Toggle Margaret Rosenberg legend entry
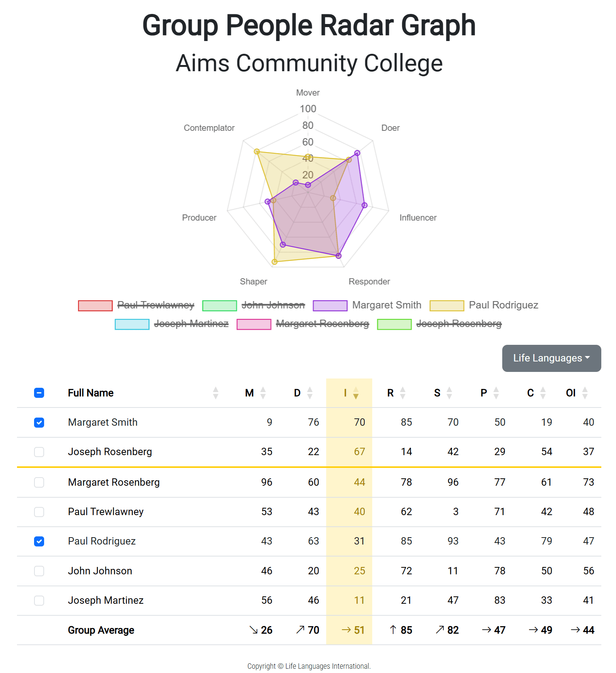Image resolution: width=616 pixels, height=673 pixels. 323,324
